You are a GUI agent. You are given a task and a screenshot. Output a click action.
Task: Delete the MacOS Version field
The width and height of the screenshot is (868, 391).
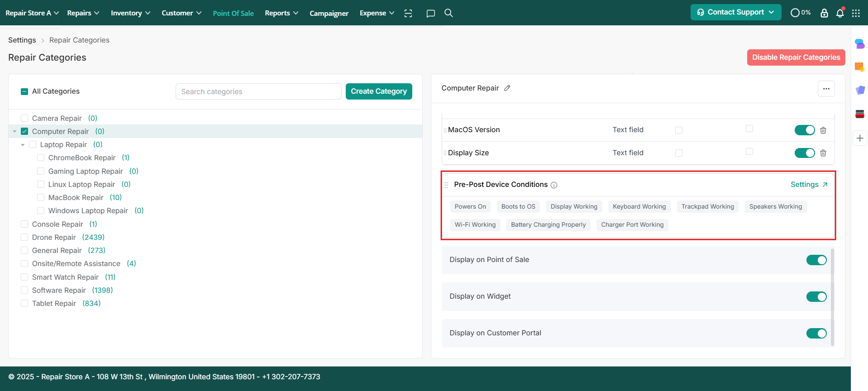(x=823, y=130)
